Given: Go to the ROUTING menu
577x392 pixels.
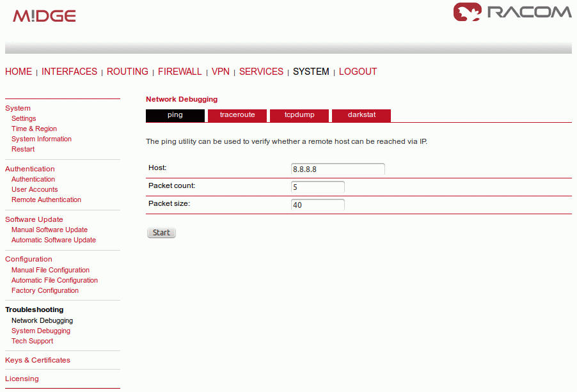Looking at the screenshot, I should tap(127, 72).
